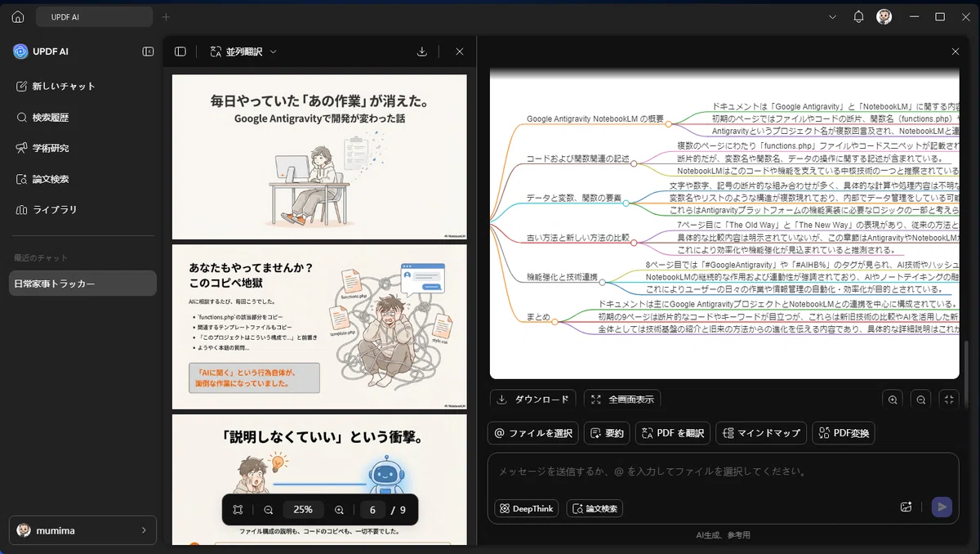Click the コードおよび関数関連の記述 node

[x=577, y=159]
